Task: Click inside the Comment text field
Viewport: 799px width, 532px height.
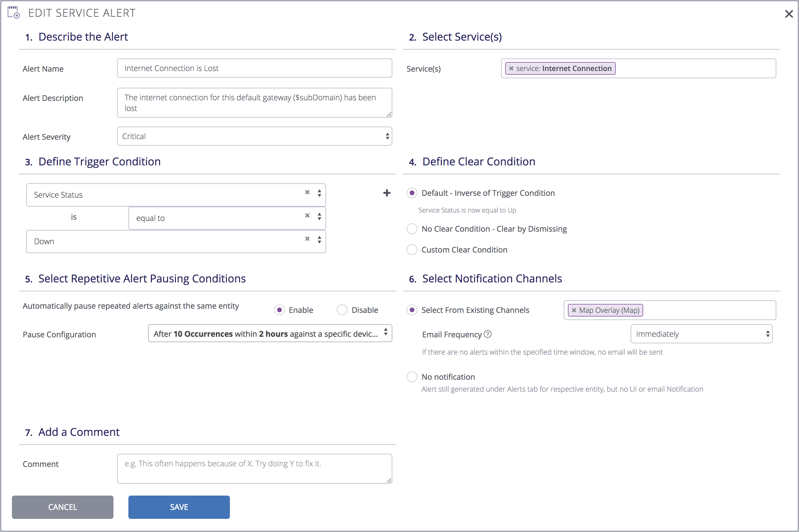Action: tap(254, 468)
